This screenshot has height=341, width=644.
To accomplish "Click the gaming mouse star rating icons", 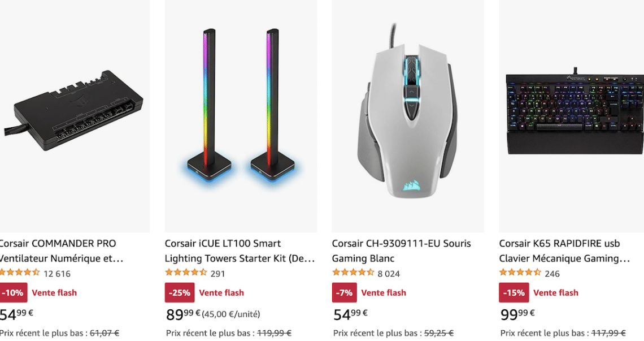I will [x=353, y=273].
